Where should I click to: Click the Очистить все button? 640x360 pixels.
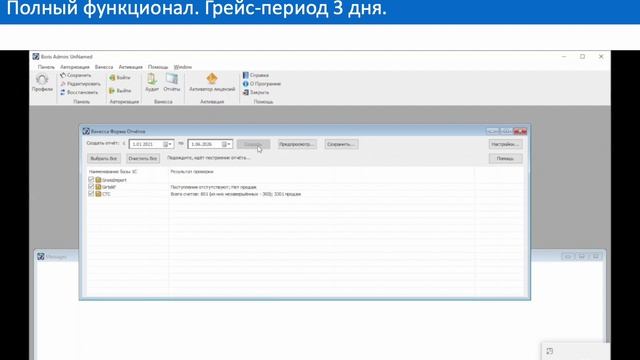click(x=143, y=158)
